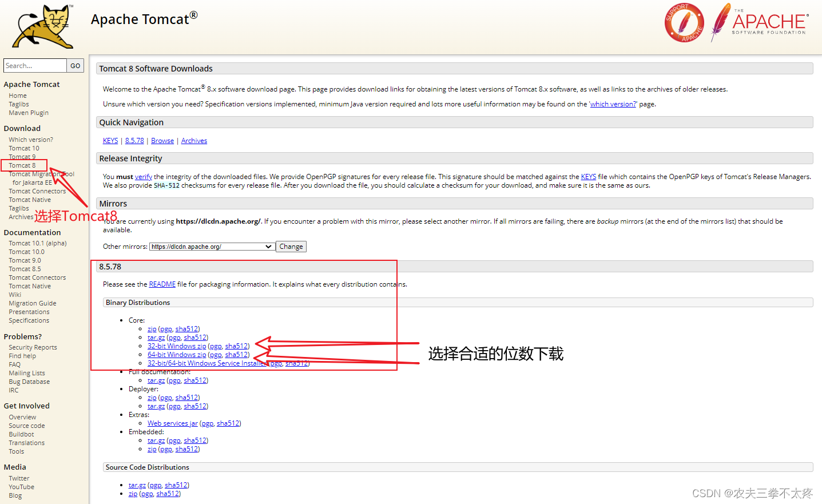This screenshot has height=504, width=822.
Task: Open the verify link in Release Integrity
Action: (144, 177)
